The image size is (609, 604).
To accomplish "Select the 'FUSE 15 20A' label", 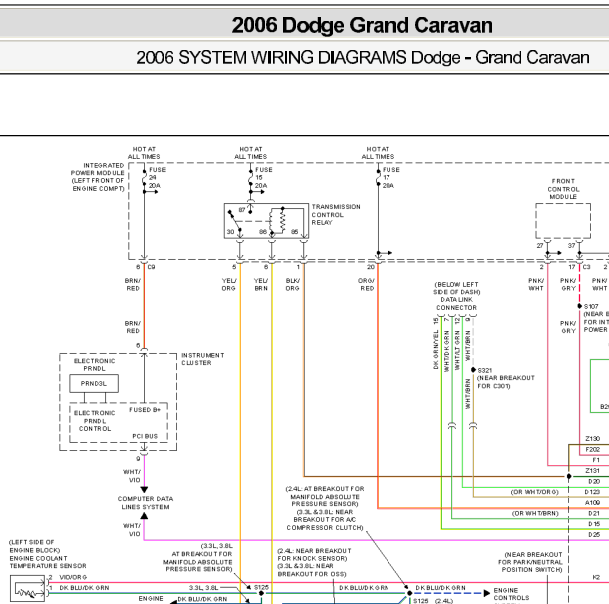I will tap(263, 178).
